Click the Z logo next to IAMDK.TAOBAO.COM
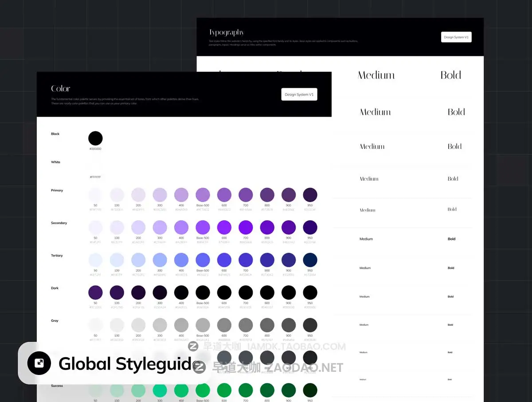Image resolution: width=532 pixels, height=402 pixels. (x=193, y=346)
